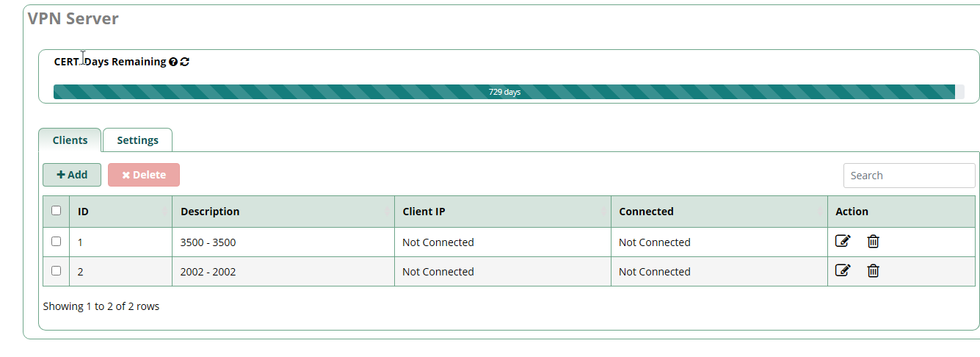The width and height of the screenshot is (980, 357).
Task: Edit client 2002 - 2002
Action: [x=843, y=270]
